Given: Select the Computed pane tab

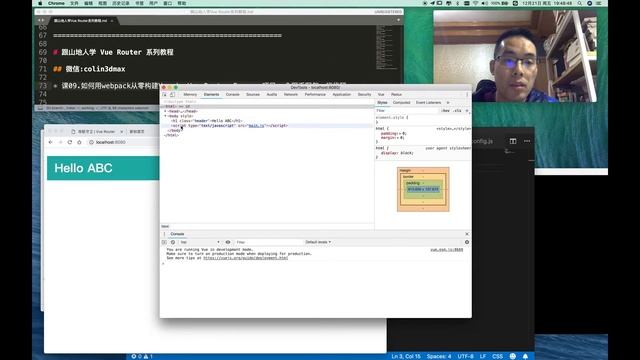Looking at the screenshot, I should coord(401,102).
